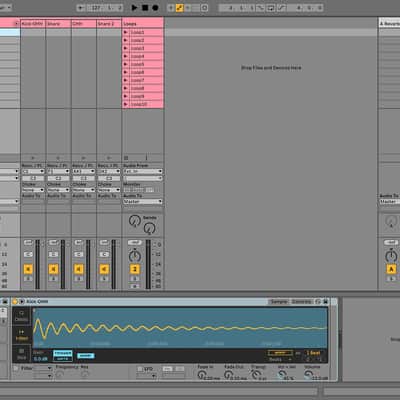Solo the Loops track
The height and width of the screenshot is (400, 400).
[135, 279]
